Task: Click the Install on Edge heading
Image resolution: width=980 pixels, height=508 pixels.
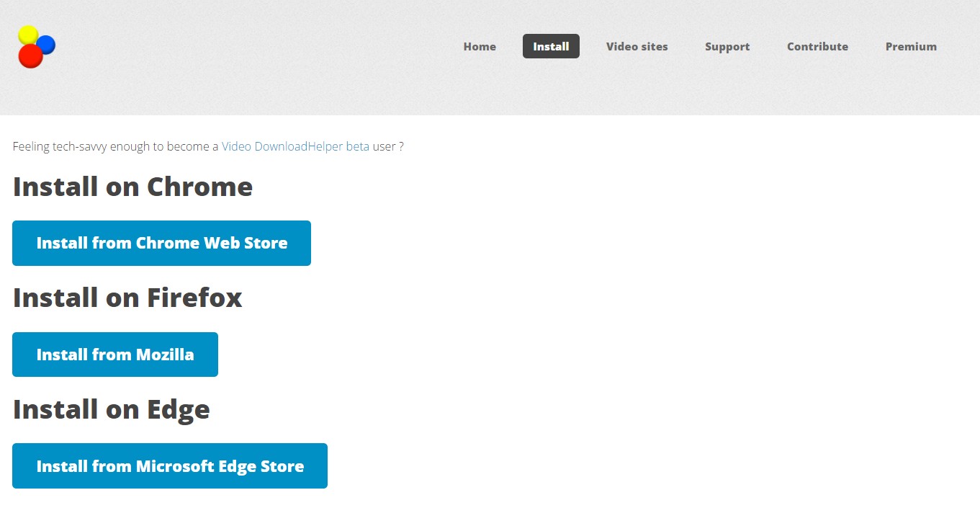Action: pos(112,409)
